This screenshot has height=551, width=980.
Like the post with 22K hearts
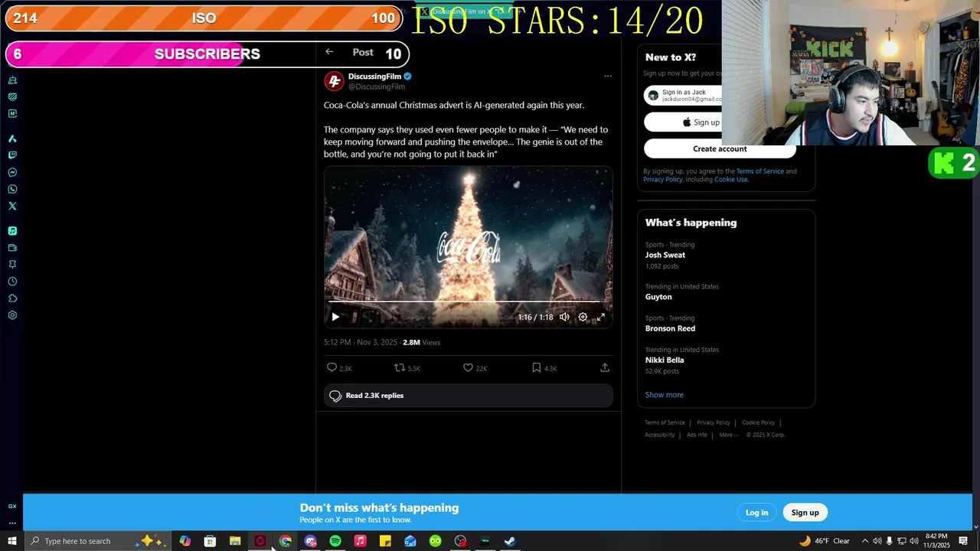(475, 368)
